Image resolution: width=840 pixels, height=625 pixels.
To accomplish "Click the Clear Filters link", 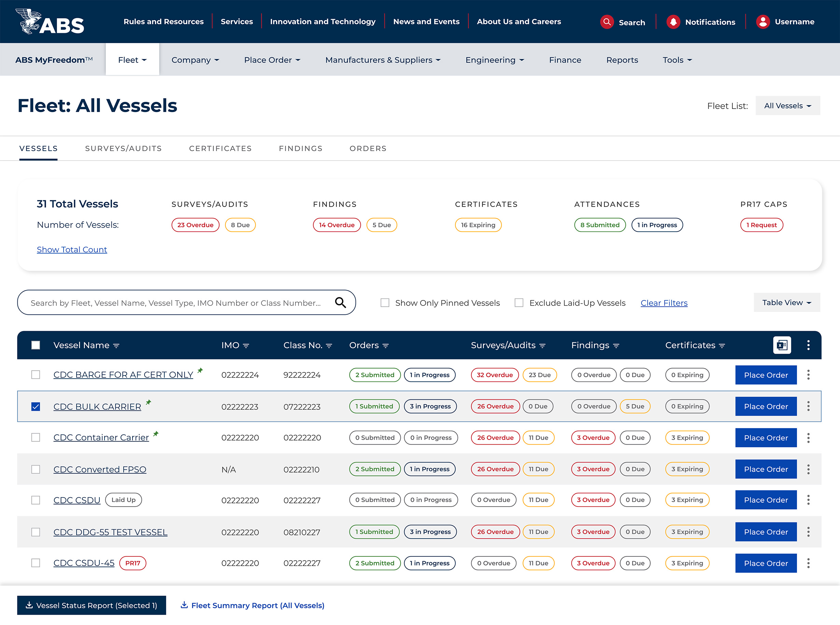I will pyautogui.click(x=664, y=303).
